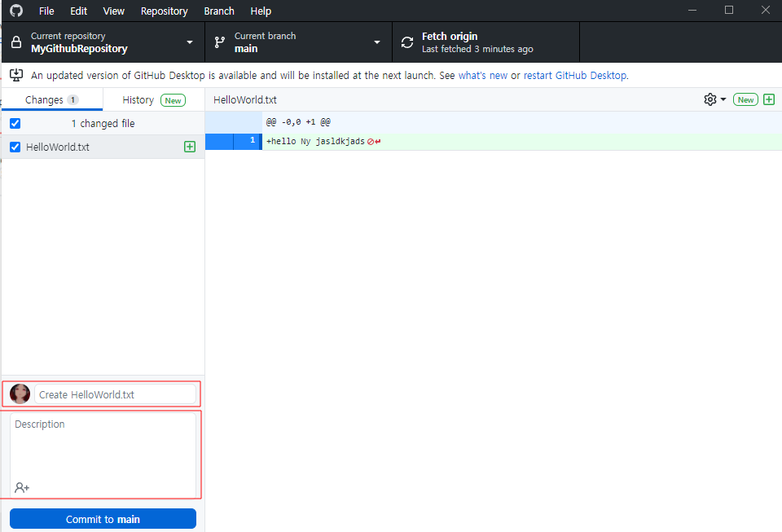Image resolution: width=782 pixels, height=532 pixels.
Task: Minimize the GitHub Desktop window
Action: coord(692,10)
